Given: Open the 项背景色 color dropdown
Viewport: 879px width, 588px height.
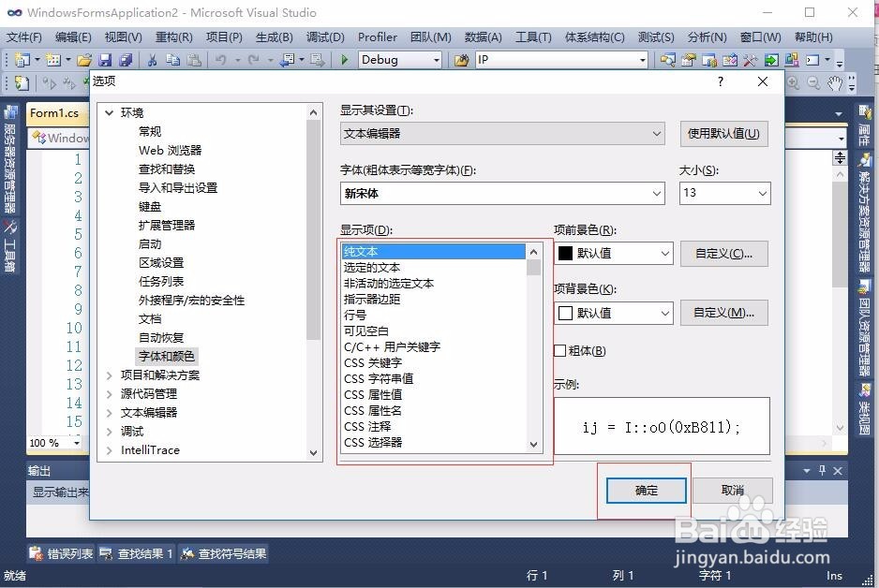Looking at the screenshot, I should [x=664, y=313].
